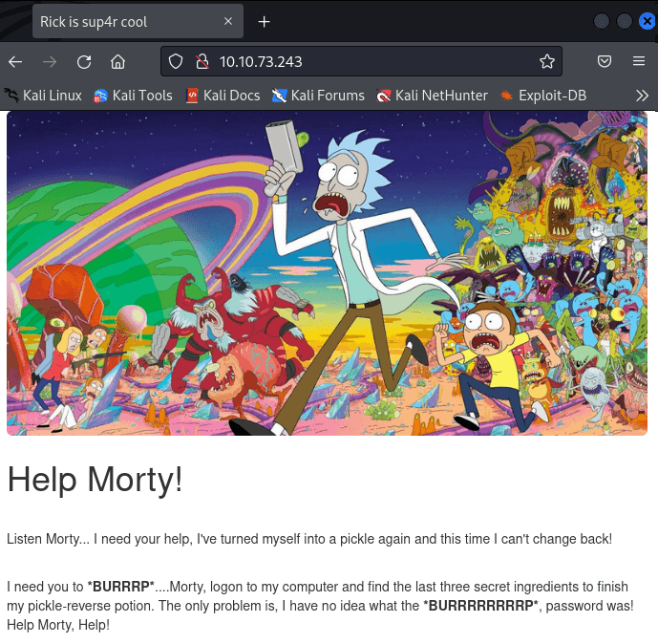
Task: Close the 'Rick is sup4r cool' tab
Action: tap(228, 21)
